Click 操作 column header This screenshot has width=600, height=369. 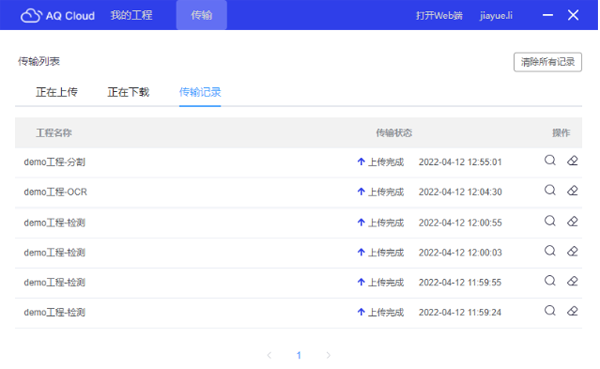coord(561,133)
